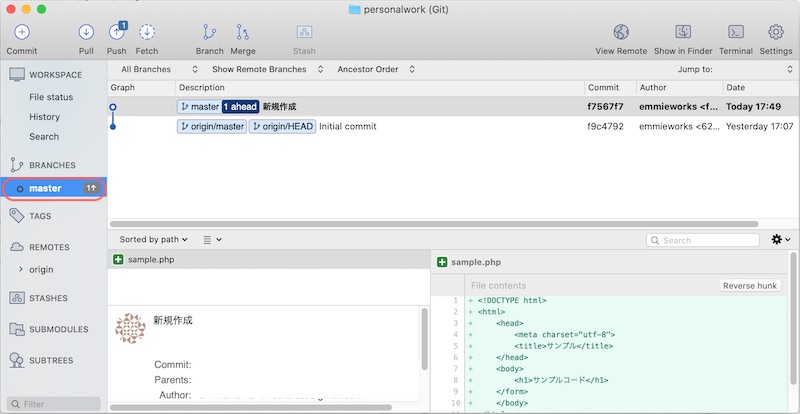Click the Author column header
Image resolution: width=800 pixels, height=414 pixels.
[x=680, y=87]
